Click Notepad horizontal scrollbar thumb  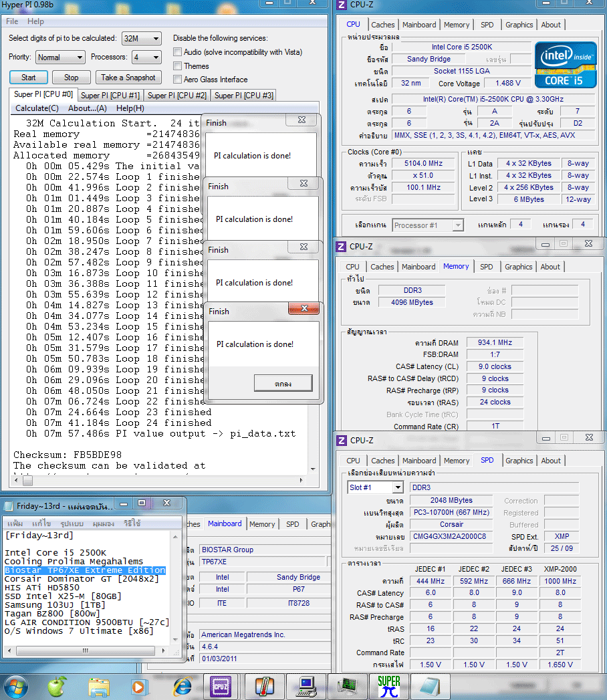coord(85,651)
